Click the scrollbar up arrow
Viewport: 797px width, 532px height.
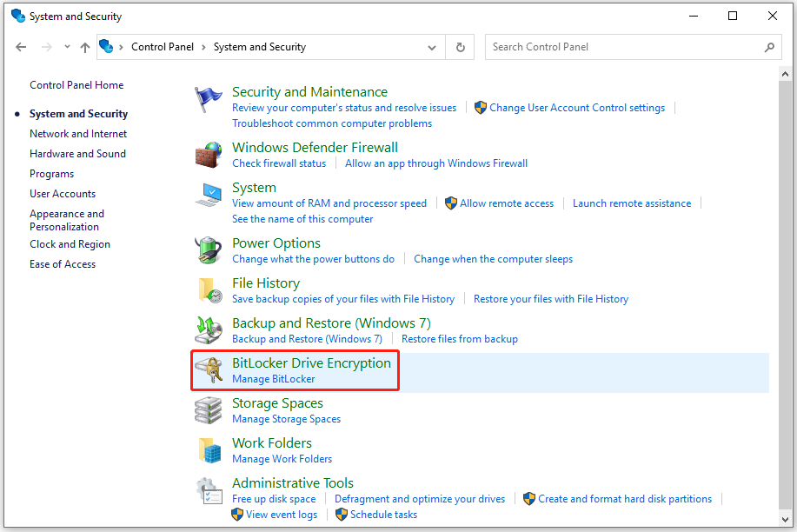click(785, 74)
